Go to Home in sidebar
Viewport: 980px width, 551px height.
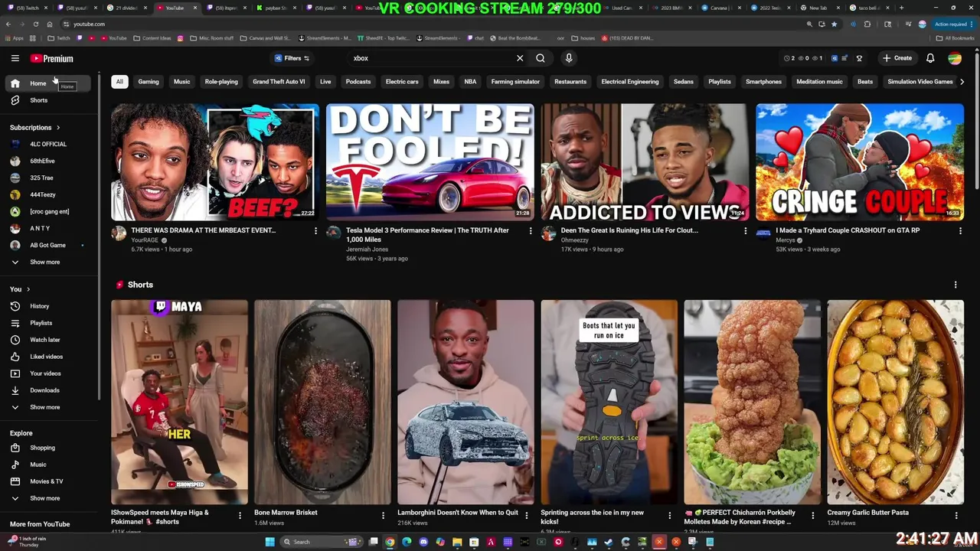(47, 83)
